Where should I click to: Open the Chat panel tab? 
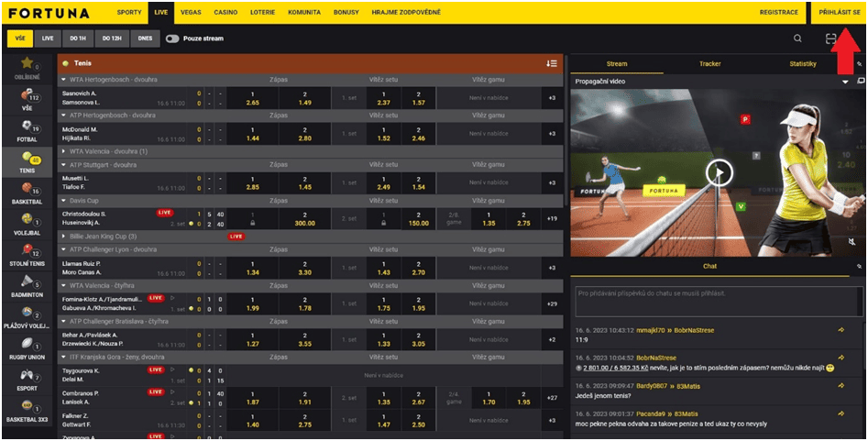709,267
